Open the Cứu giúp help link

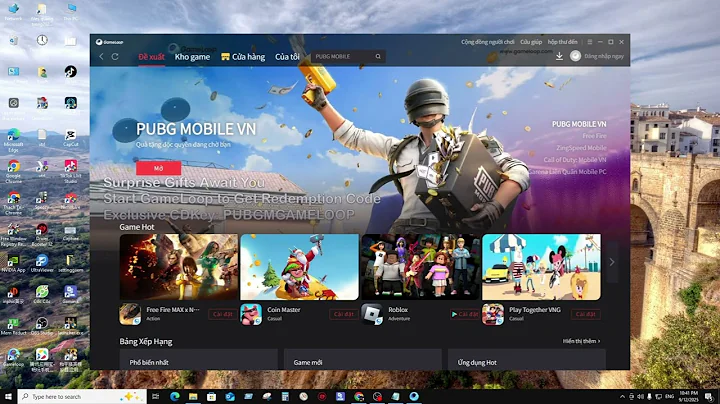tap(531, 42)
